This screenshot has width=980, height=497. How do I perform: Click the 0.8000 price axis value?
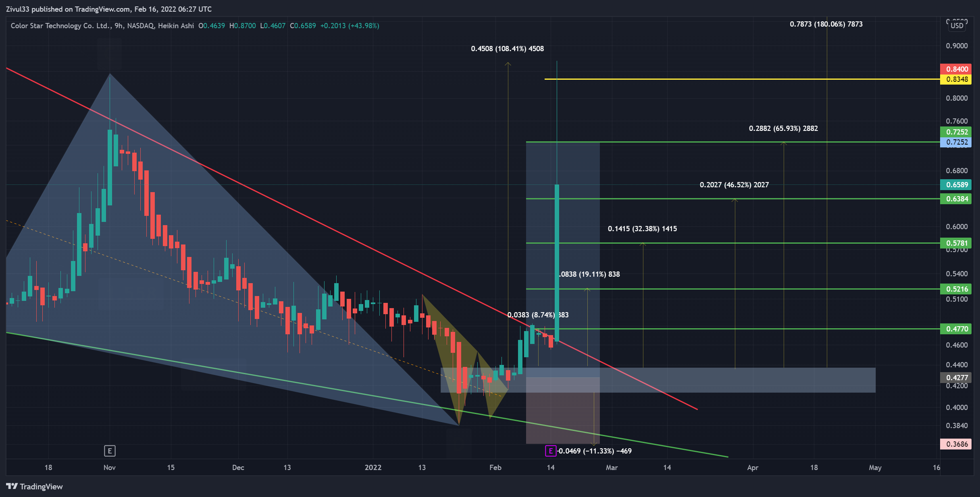pos(957,98)
